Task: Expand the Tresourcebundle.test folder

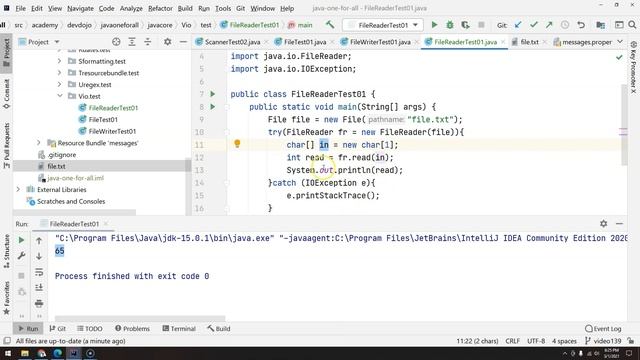Action: coord(60,73)
